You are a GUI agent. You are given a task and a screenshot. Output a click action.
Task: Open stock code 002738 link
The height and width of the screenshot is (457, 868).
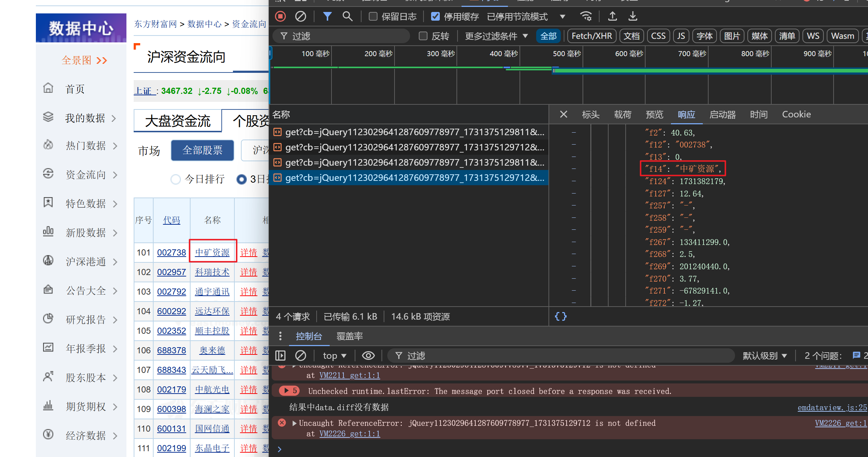click(x=171, y=252)
